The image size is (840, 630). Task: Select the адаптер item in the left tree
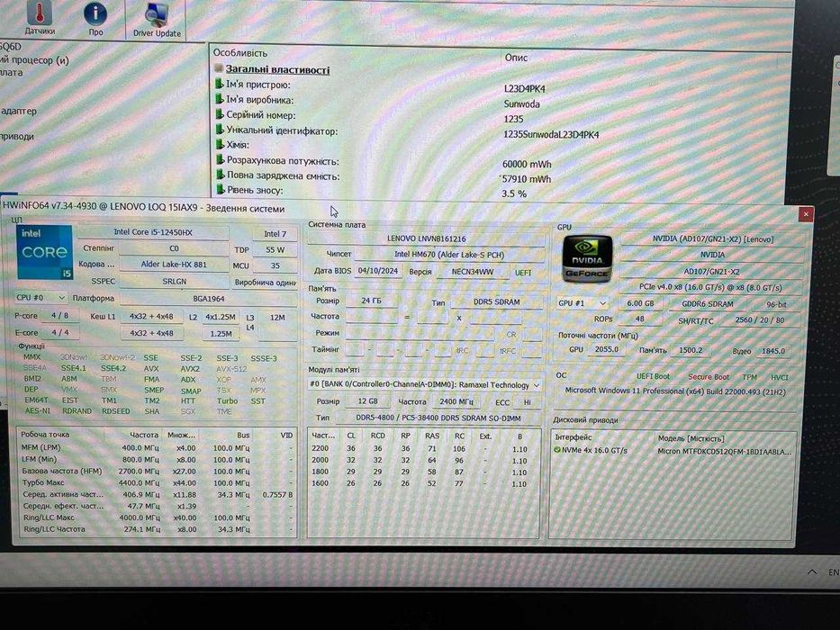point(18,111)
